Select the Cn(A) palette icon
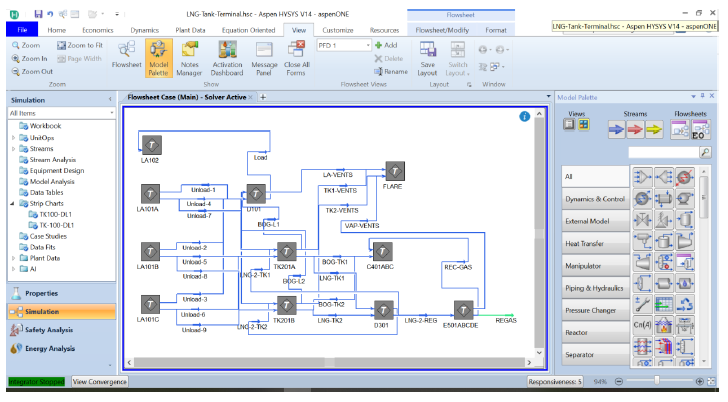This screenshot has height=402, width=728. (x=643, y=324)
